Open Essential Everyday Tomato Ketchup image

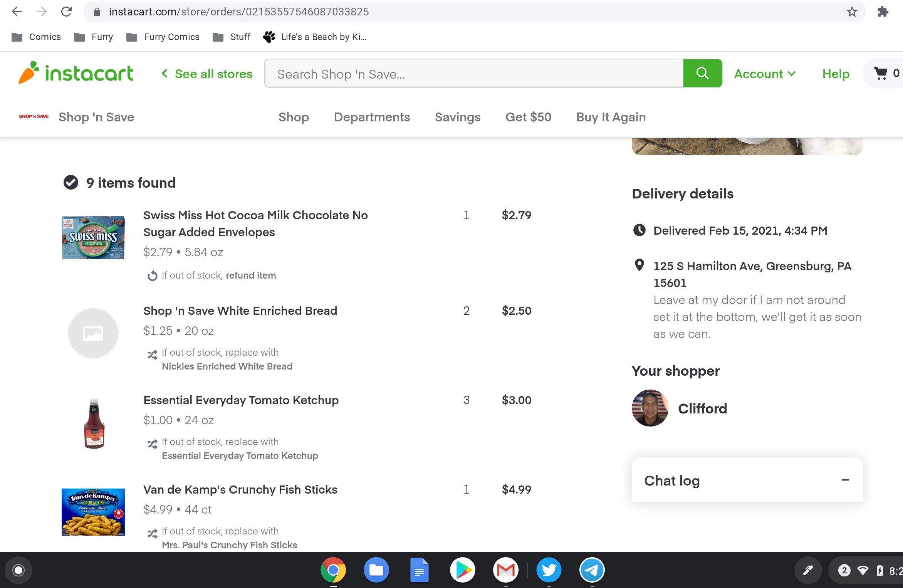[x=94, y=423]
